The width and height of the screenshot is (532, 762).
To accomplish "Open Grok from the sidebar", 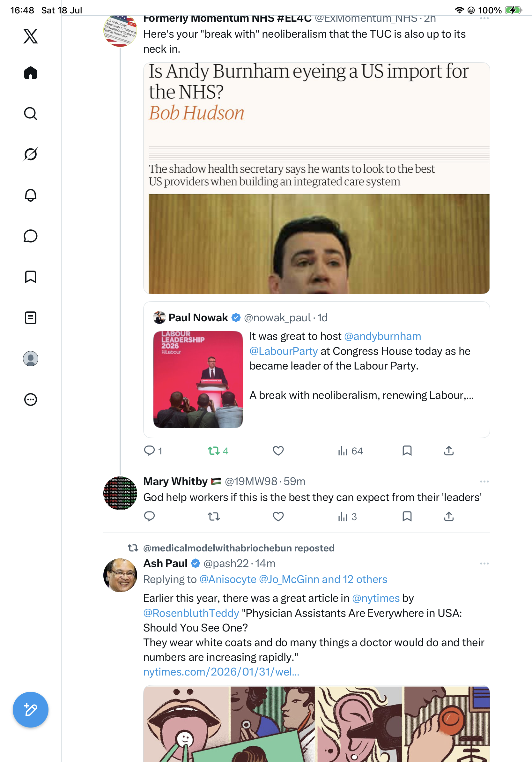I will (x=31, y=154).
